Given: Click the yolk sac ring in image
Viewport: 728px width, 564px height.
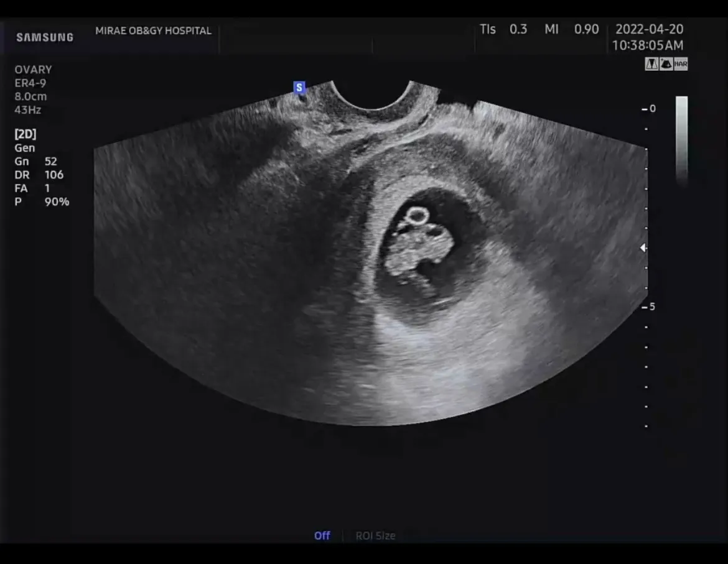Looking at the screenshot, I should (417, 216).
